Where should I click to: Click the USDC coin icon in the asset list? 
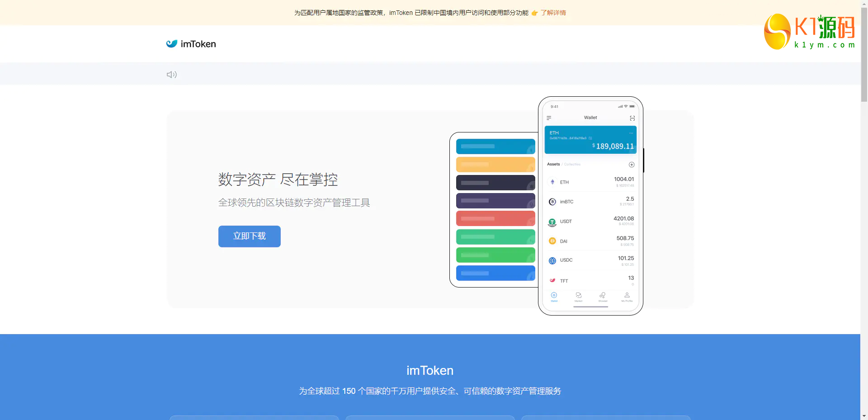coord(552,260)
